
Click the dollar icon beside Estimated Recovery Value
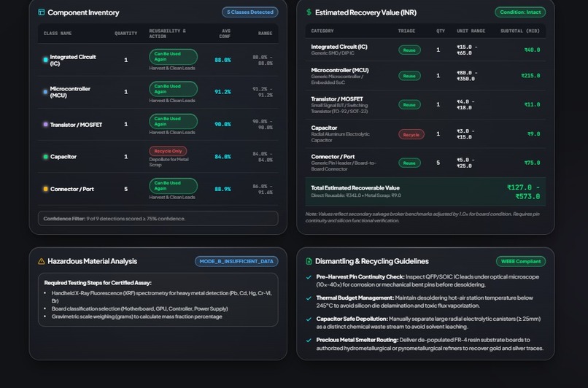pos(309,12)
